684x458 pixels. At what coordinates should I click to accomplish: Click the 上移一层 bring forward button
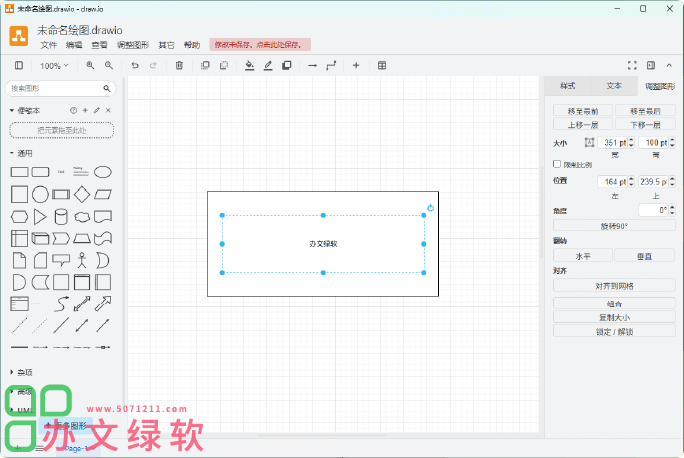click(x=583, y=125)
